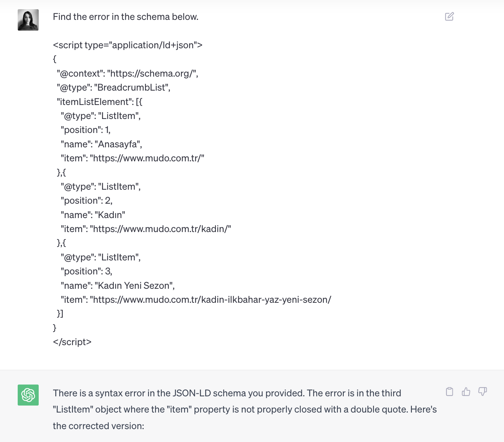This screenshot has width=504, height=442.
Task: Click the @context schema.org line
Action: 127,73
